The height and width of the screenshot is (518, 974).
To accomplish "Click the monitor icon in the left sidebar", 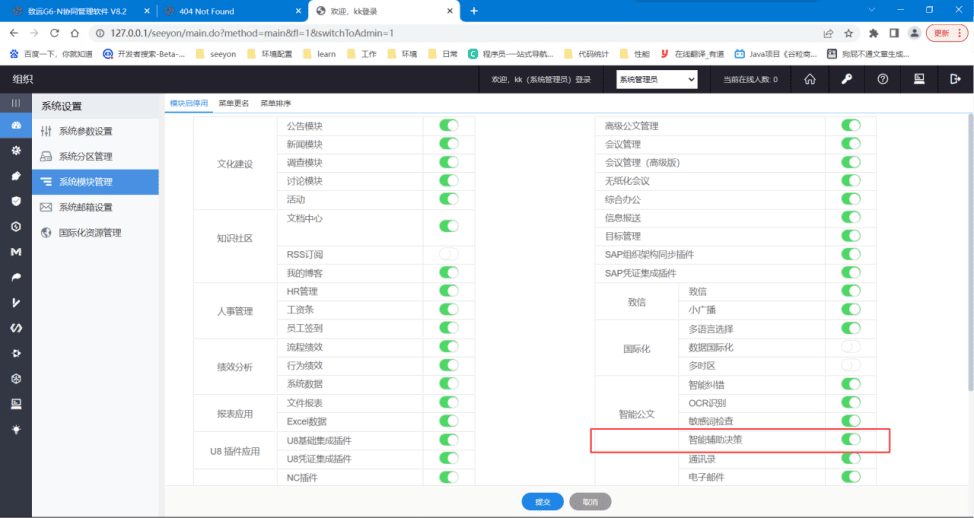I will tap(16, 404).
